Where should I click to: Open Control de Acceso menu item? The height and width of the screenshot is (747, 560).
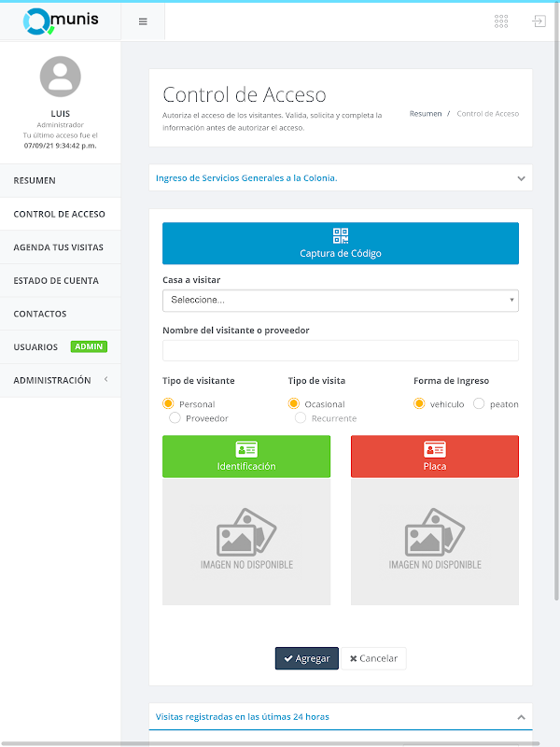click(60, 214)
